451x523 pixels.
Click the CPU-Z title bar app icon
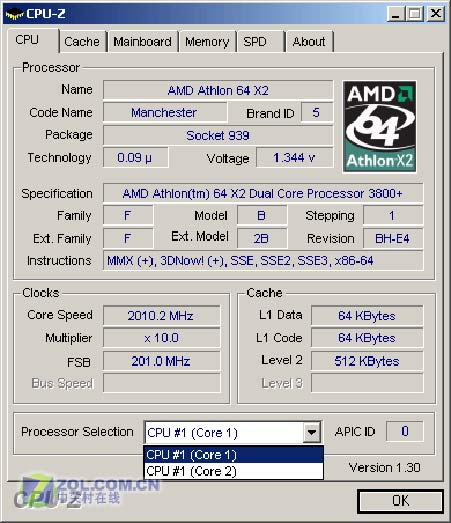(x=15, y=14)
